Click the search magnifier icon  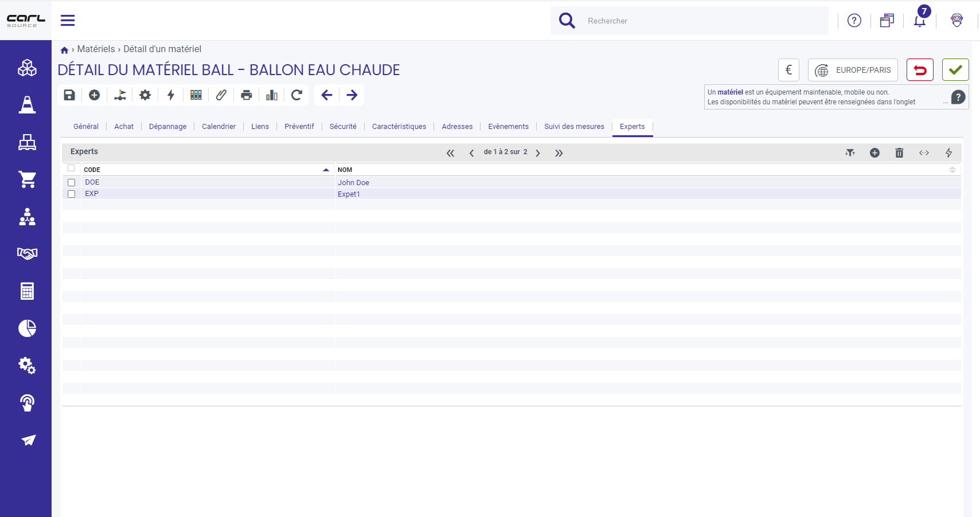567,21
